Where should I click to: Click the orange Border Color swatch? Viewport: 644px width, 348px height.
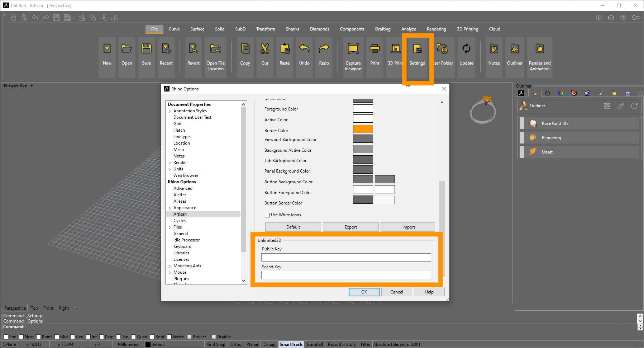(x=363, y=129)
